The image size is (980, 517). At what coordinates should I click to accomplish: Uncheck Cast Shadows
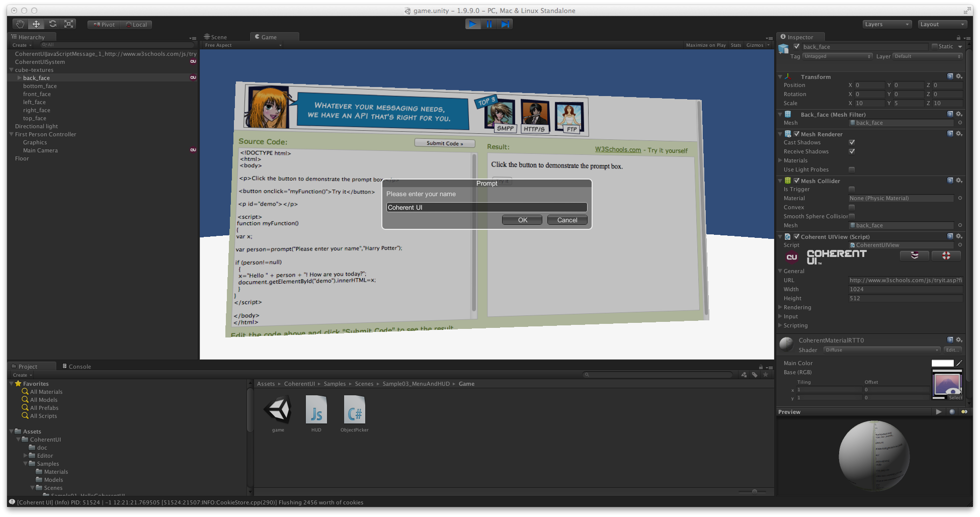pyautogui.click(x=852, y=142)
